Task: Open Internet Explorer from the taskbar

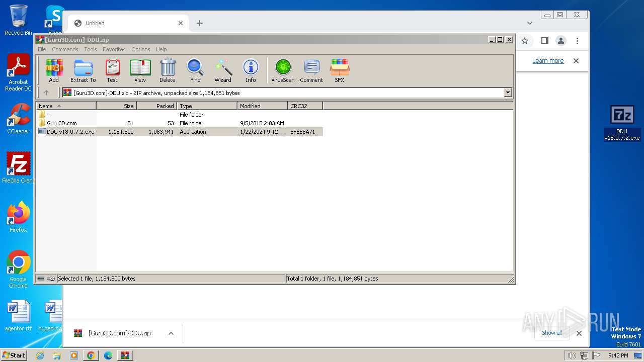Action: pyautogui.click(x=40, y=355)
